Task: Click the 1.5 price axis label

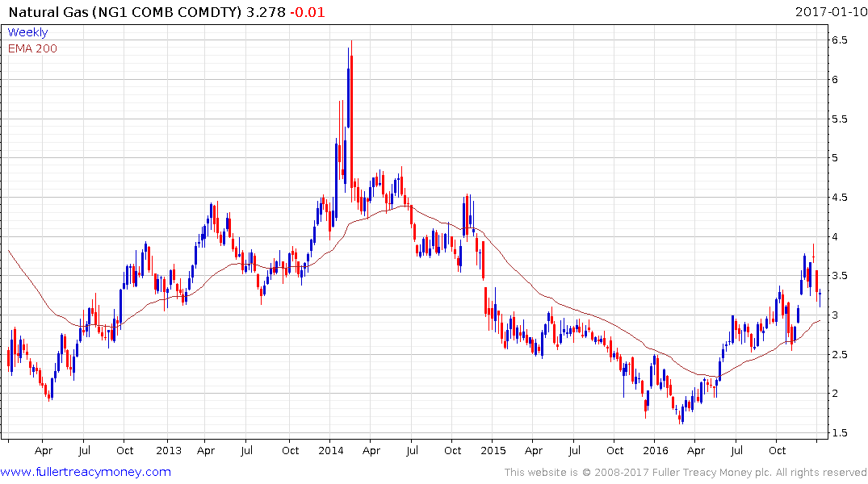Action: point(839,433)
